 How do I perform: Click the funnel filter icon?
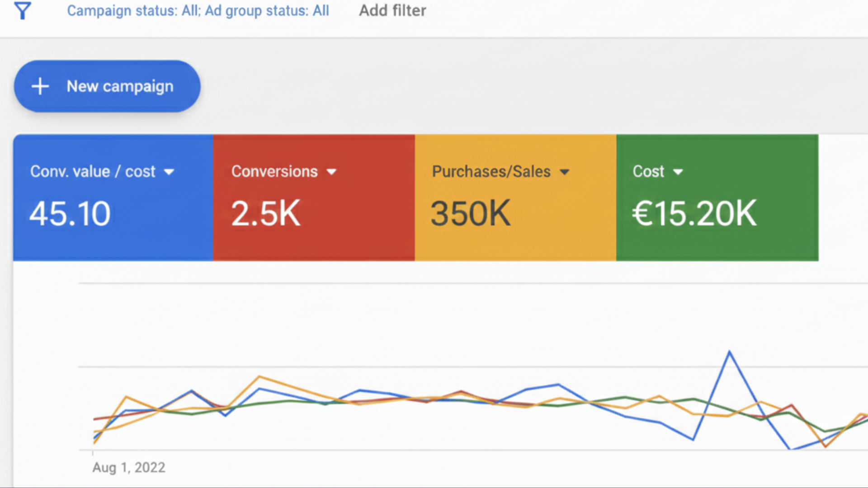[x=23, y=11]
